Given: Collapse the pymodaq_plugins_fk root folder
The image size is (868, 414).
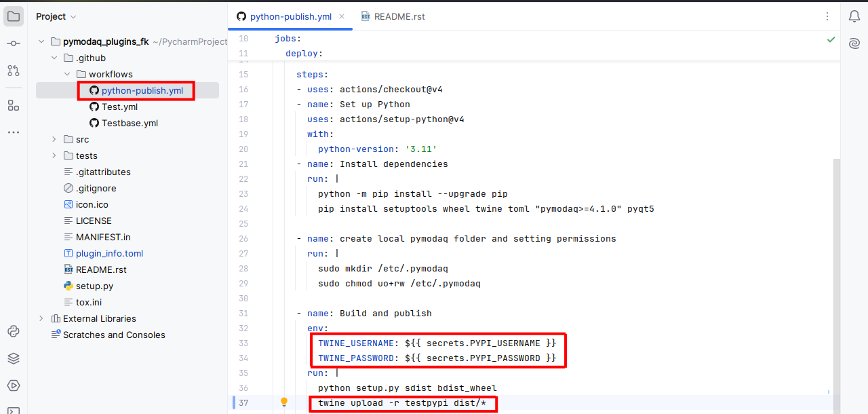Looking at the screenshot, I should pyautogui.click(x=41, y=41).
